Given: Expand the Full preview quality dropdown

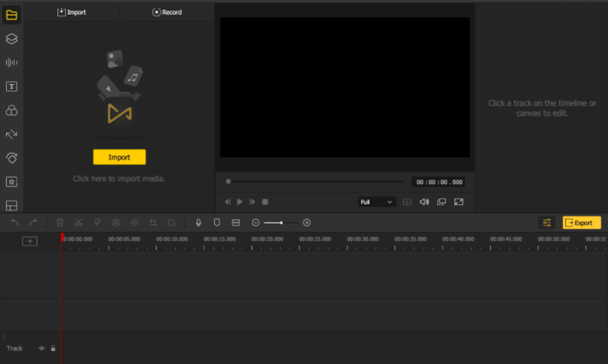Looking at the screenshot, I should [376, 202].
